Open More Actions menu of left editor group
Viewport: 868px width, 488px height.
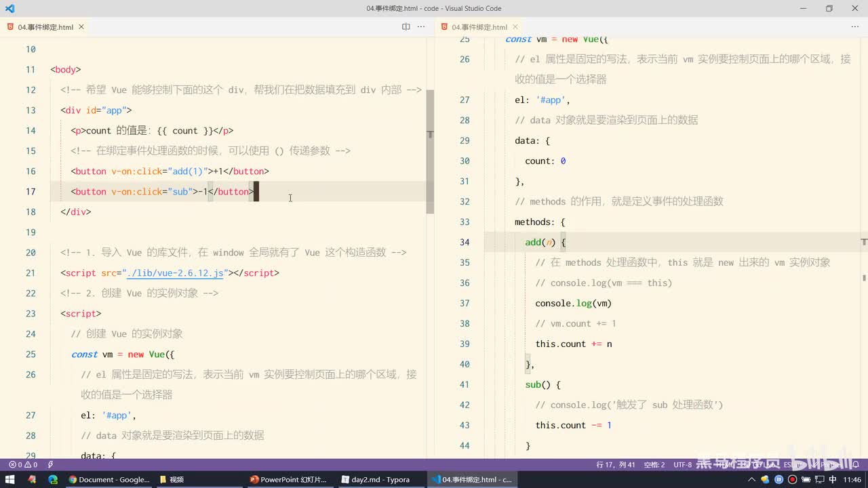pyautogui.click(x=421, y=27)
